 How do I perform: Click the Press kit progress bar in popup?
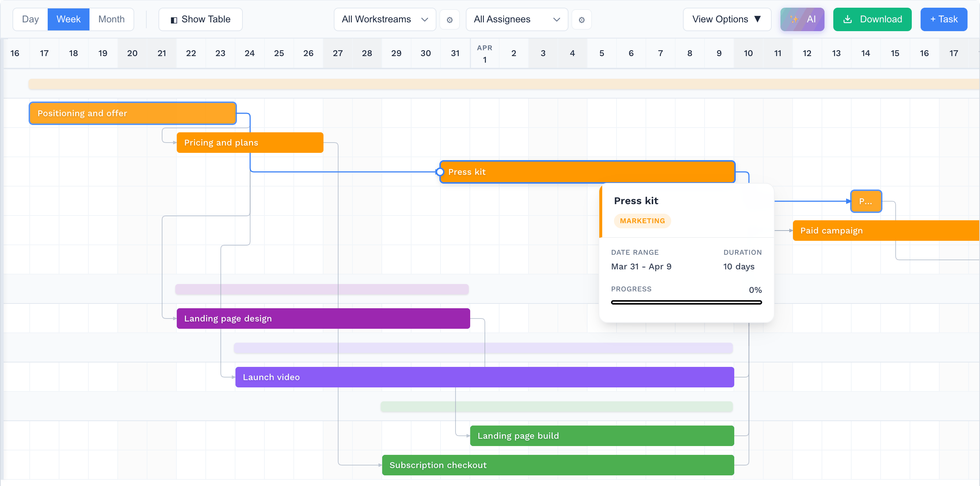pyautogui.click(x=686, y=302)
